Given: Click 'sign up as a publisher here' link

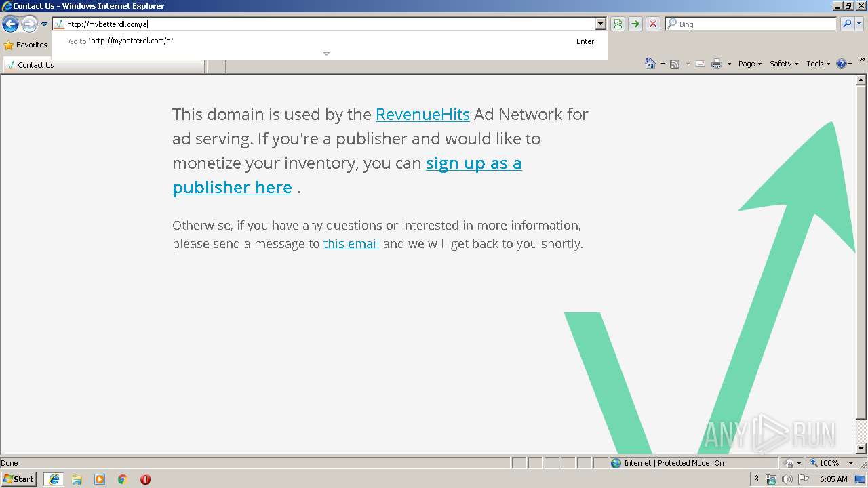Looking at the screenshot, I should (x=347, y=175).
